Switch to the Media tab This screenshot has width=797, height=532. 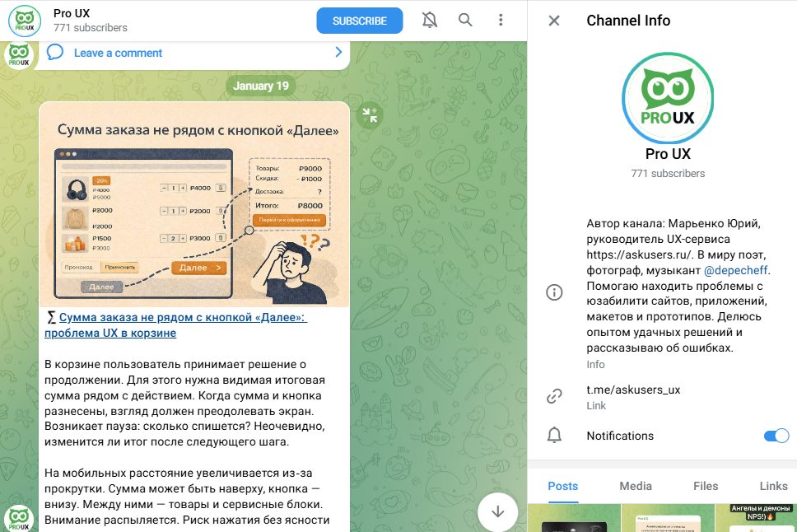coord(636,486)
